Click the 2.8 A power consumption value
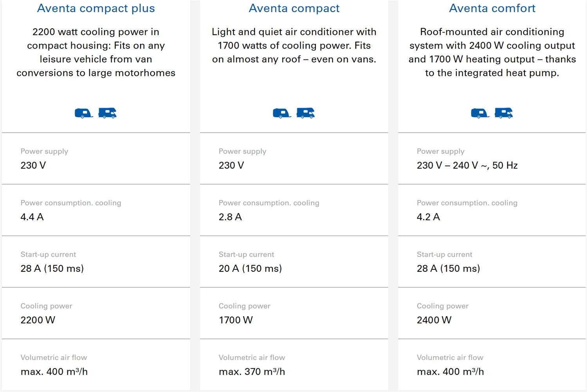 (x=230, y=217)
